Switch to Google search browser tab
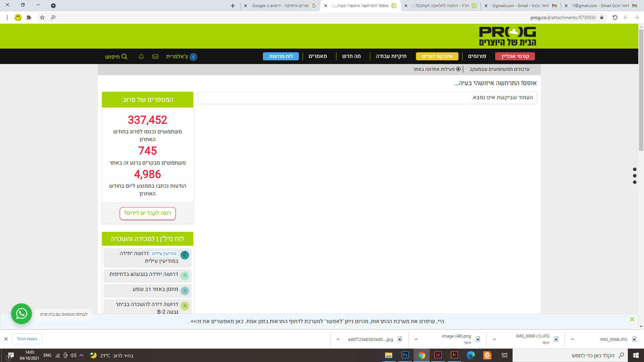The width and height of the screenshot is (644, 362). coord(280,6)
